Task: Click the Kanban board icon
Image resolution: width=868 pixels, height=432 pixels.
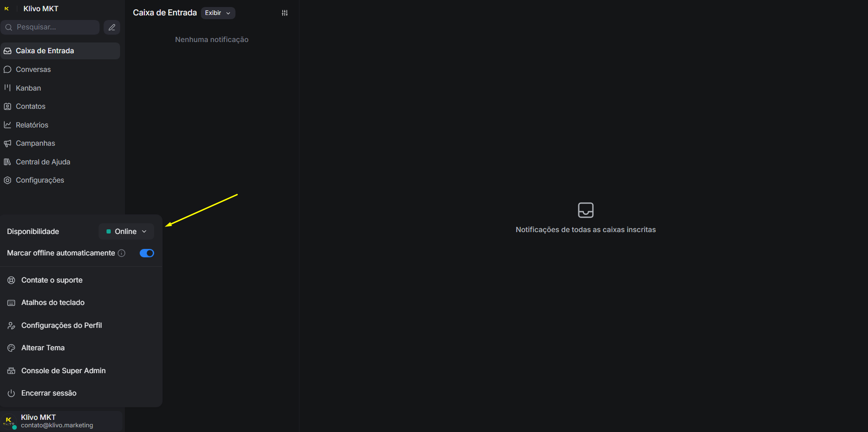Action: 7,88
